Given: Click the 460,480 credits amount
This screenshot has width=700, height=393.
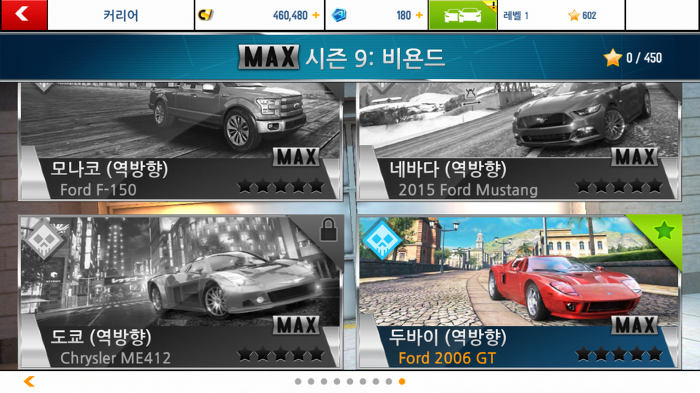Looking at the screenshot, I should [x=290, y=16].
